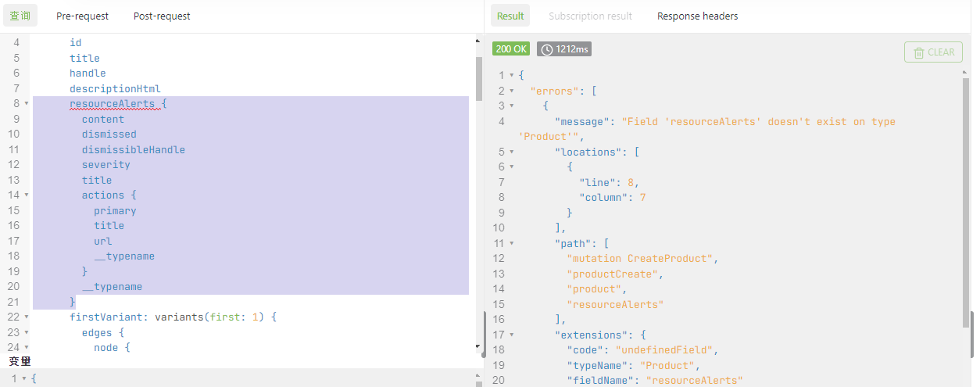This screenshot has width=980, height=387.
Task: Fold the "locations" array in response
Action: point(511,152)
